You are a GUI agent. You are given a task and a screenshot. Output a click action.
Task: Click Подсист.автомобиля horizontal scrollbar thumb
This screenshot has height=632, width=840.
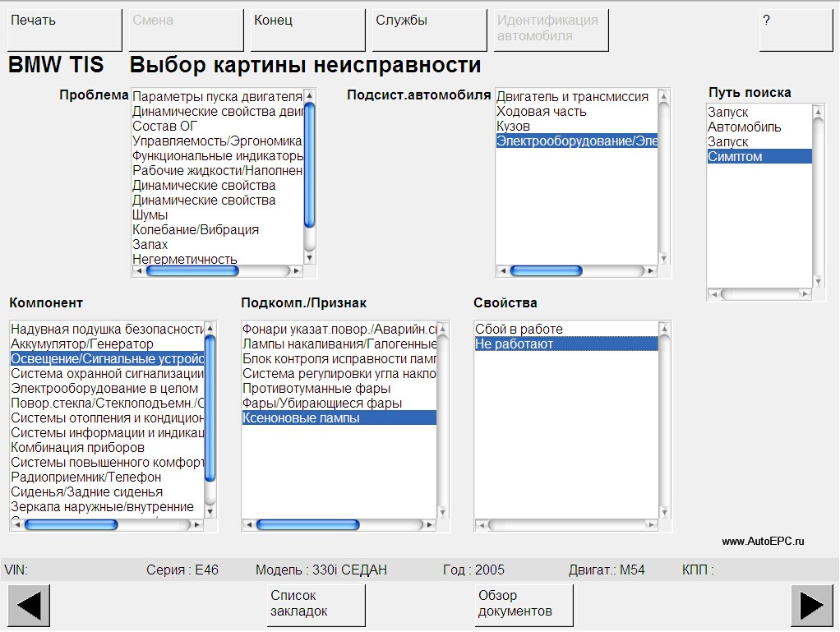[x=546, y=271]
